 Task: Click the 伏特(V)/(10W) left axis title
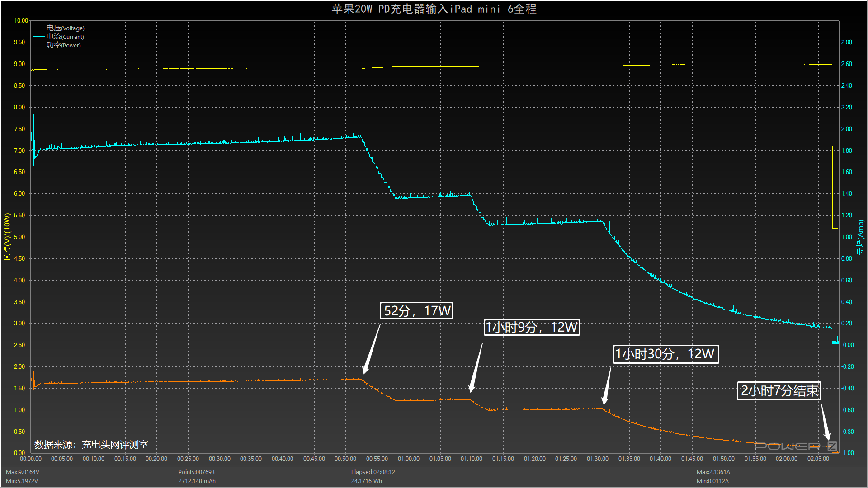click(6, 237)
